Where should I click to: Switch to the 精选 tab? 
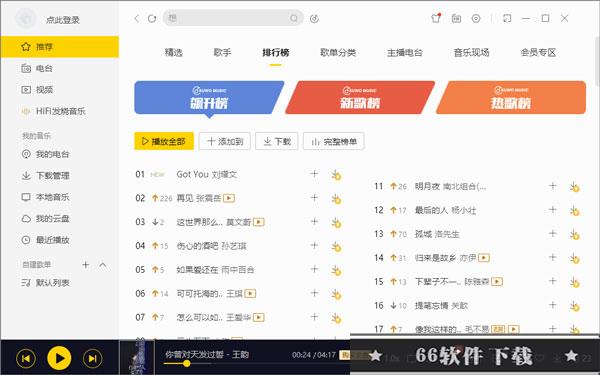(x=174, y=52)
